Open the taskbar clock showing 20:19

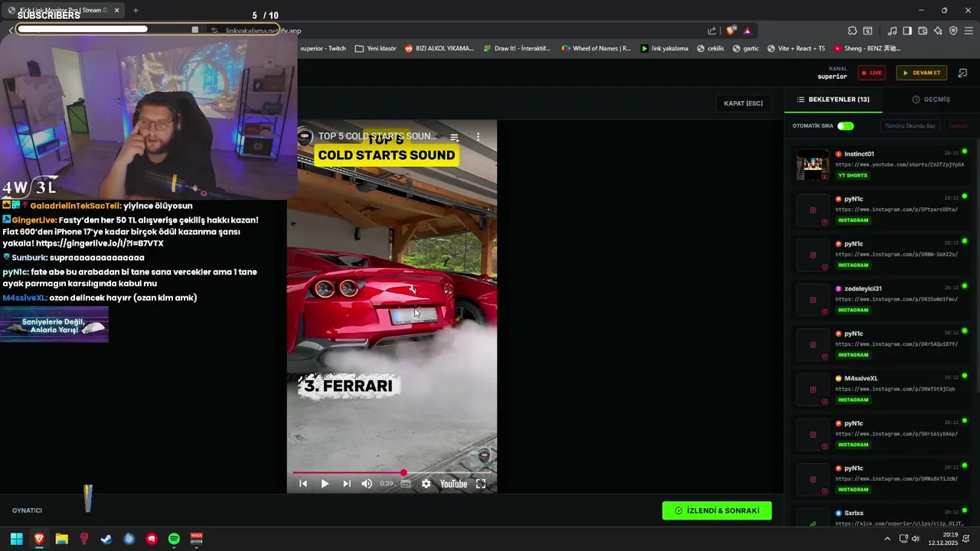tap(942, 539)
